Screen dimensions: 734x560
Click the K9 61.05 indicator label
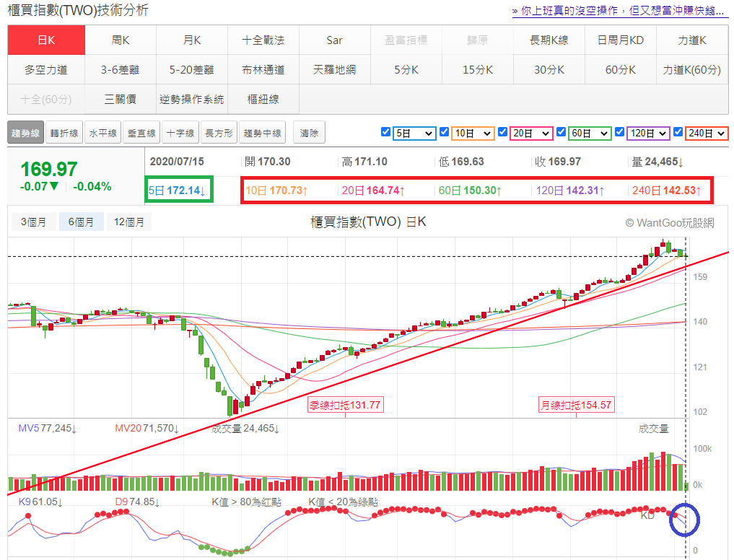coord(40,502)
